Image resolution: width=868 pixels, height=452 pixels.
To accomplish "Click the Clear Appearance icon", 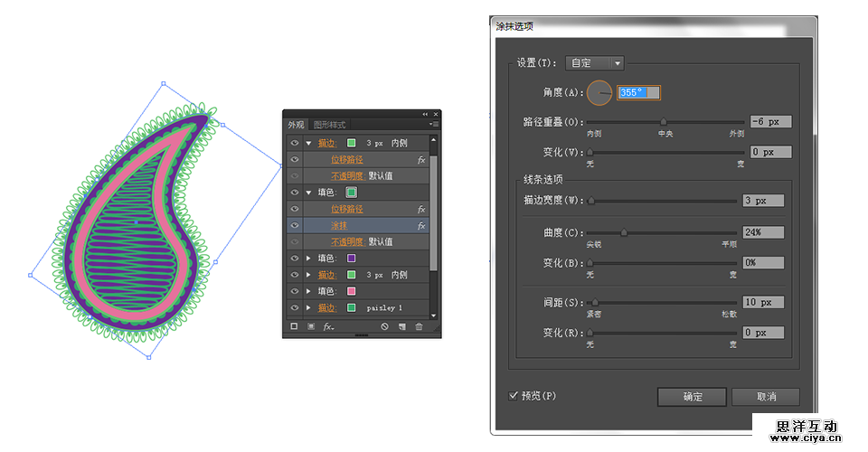I will [x=384, y=326].
